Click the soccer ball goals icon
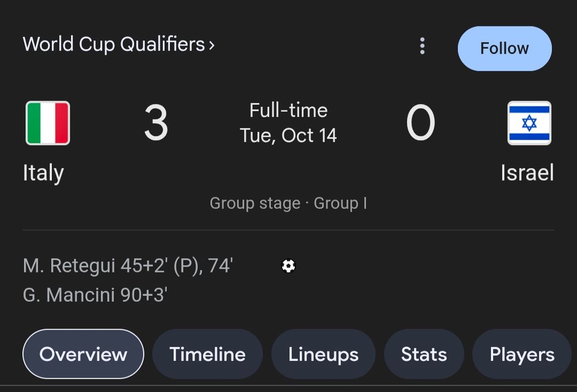Screen dimensions: 577x392 (x=288, y=266)
